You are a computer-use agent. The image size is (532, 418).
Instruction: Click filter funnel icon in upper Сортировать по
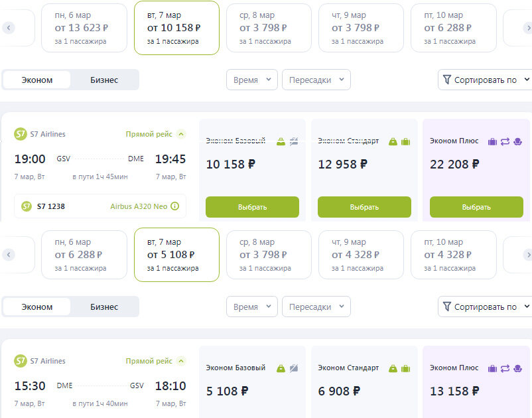[447, 80]
